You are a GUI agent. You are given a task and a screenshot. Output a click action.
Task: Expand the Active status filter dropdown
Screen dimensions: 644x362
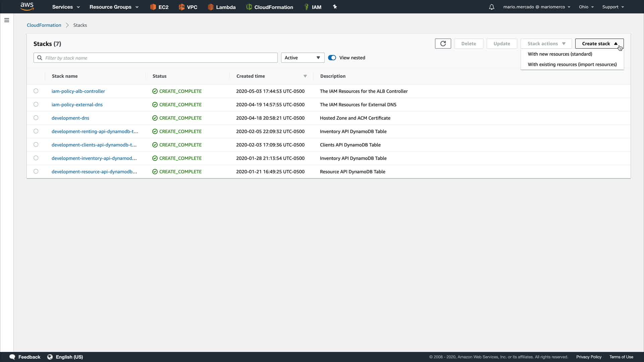pos(302,58)
